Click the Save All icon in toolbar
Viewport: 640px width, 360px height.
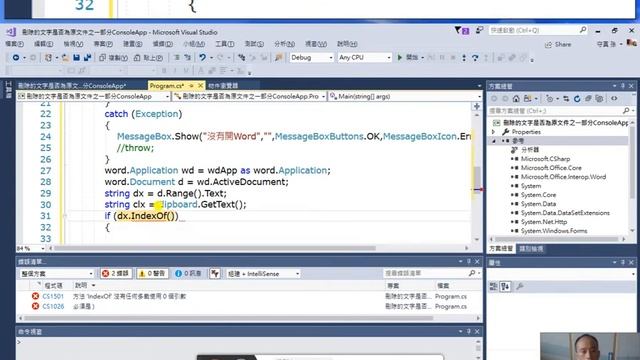[x=87, y=58]
